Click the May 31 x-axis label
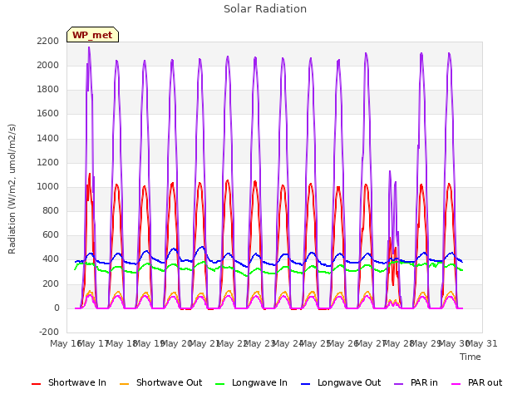The image size is (532, 399). point(482,343)
